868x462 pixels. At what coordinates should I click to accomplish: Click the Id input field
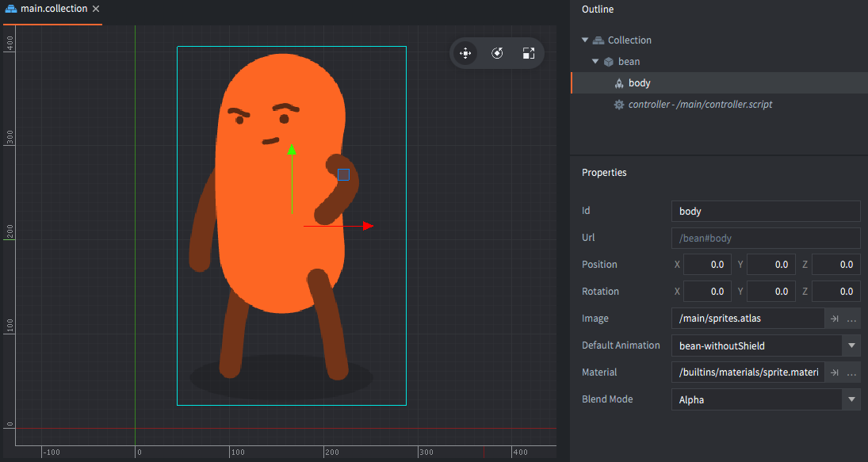point(765,212)
